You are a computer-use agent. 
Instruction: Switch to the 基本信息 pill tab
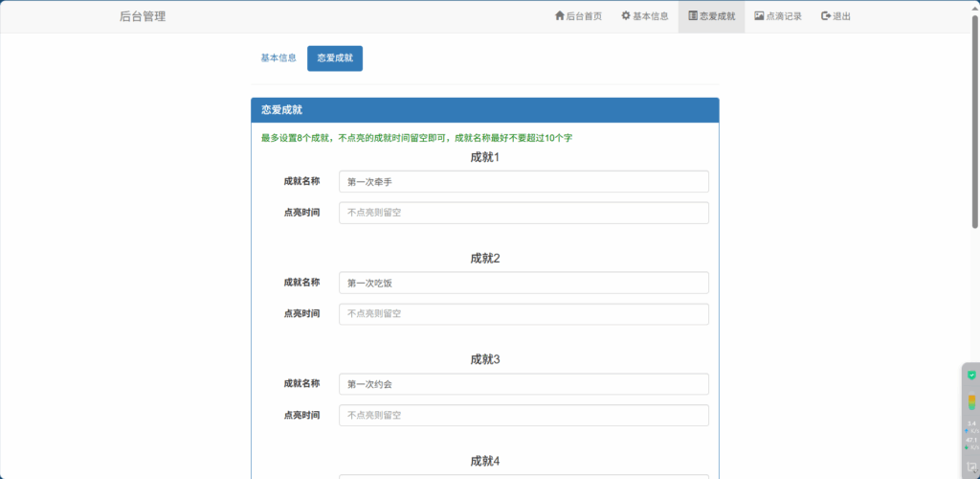pyautogui.click(x=278, y=58)
